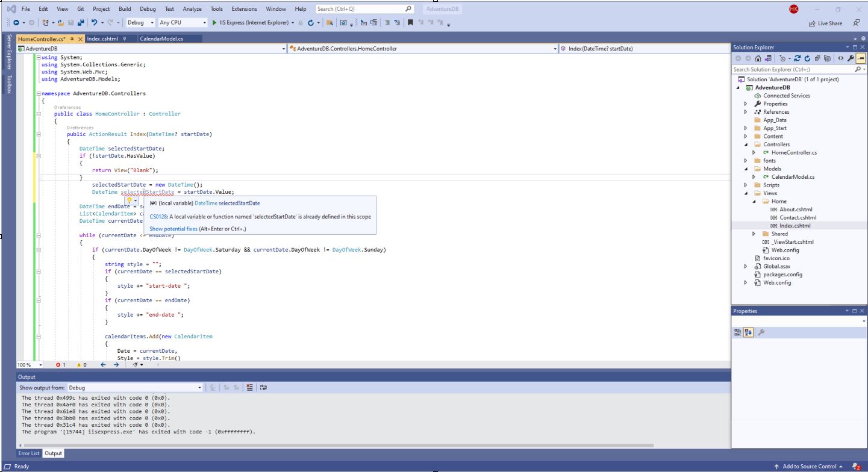Open the Properties wrench icon in Solution Explorer
868x472 pixels.
(x=851, y=58)
